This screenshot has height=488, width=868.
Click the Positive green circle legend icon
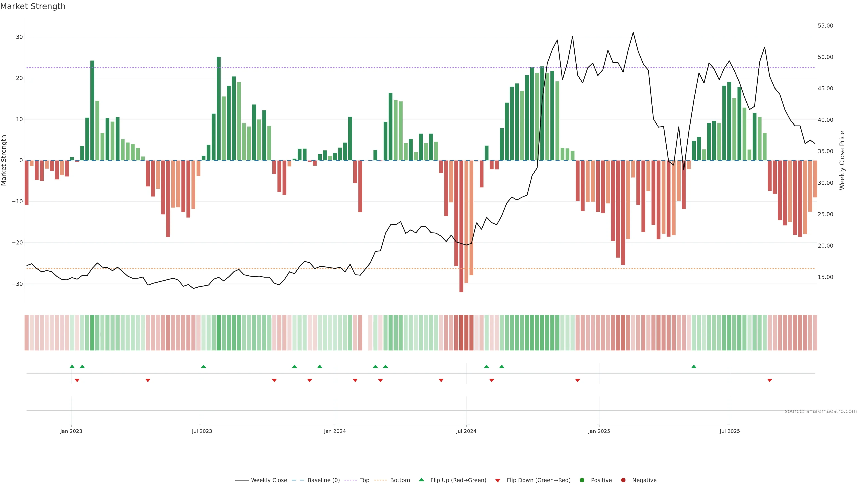tap(582, 480)
